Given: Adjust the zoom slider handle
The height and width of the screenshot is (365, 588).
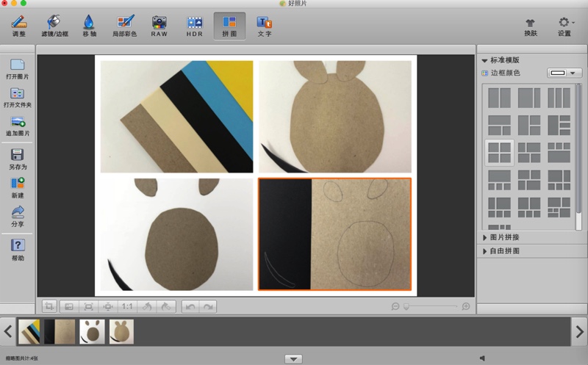Looking at the screenshot, I should [x=406, y=306].
